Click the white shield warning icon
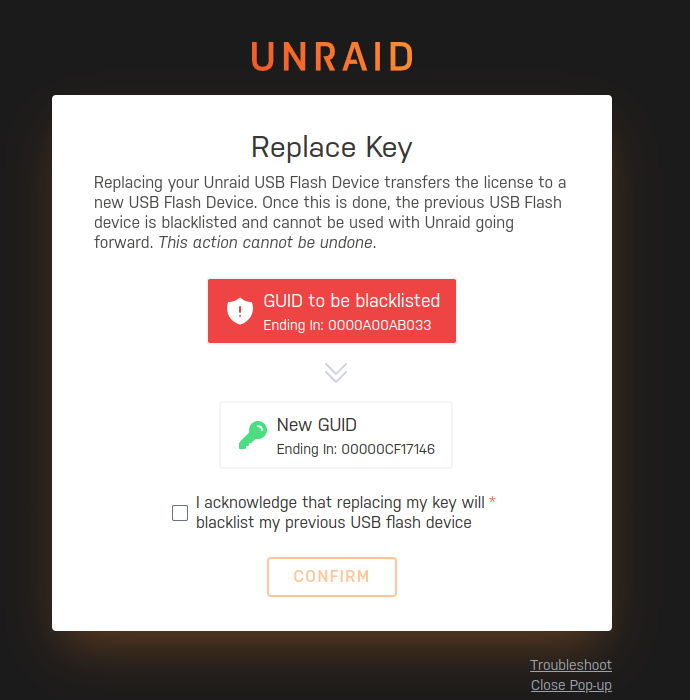 click(x=240, y=311)
